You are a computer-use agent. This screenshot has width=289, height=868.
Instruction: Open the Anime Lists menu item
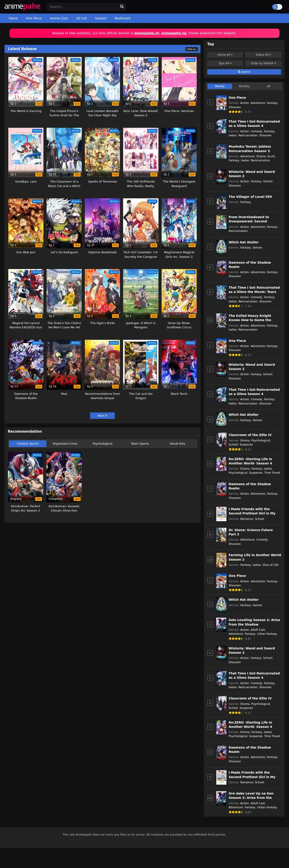click(59, 18)
